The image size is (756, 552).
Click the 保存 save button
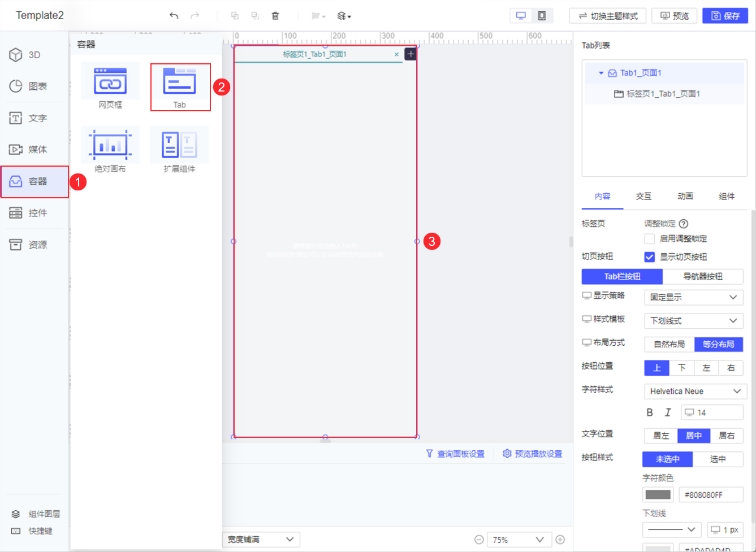click(725, 15)
